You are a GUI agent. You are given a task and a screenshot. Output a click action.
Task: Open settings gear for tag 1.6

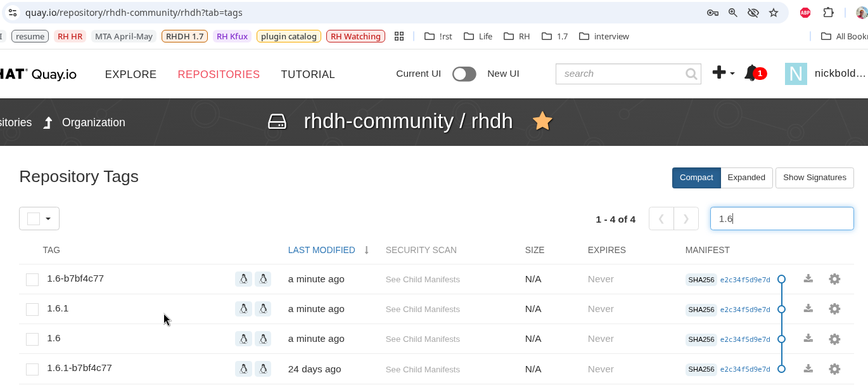pyautogui.click(x=834, y=339)
